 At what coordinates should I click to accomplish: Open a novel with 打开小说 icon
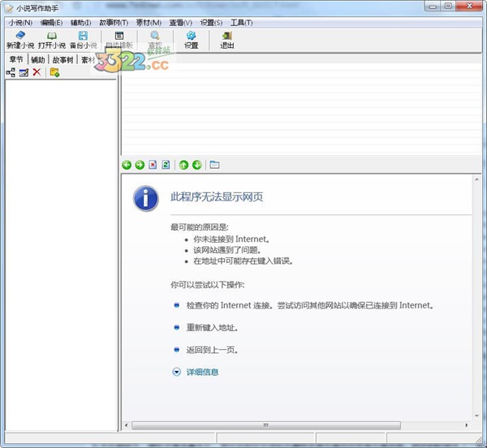coord(52,36)
